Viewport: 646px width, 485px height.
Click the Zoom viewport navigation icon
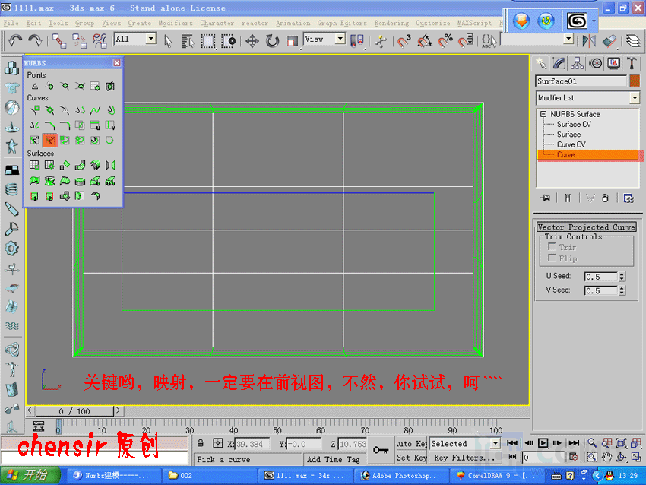pos(592,443)
